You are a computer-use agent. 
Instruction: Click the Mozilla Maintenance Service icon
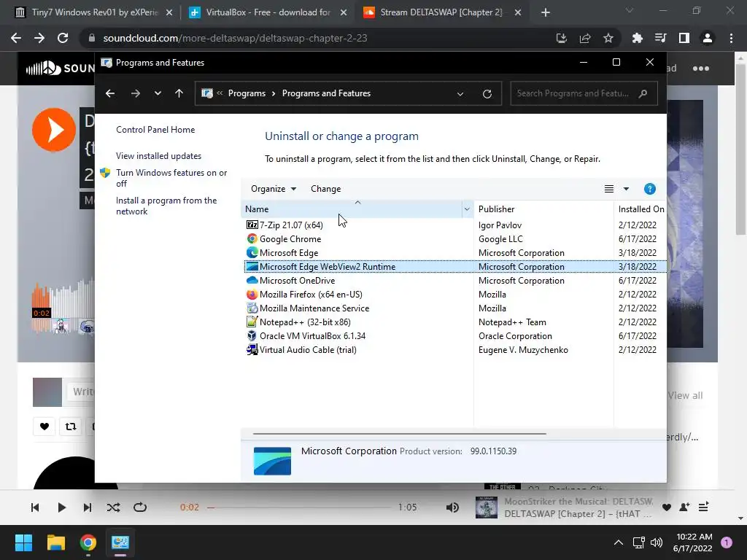[252, 308]
